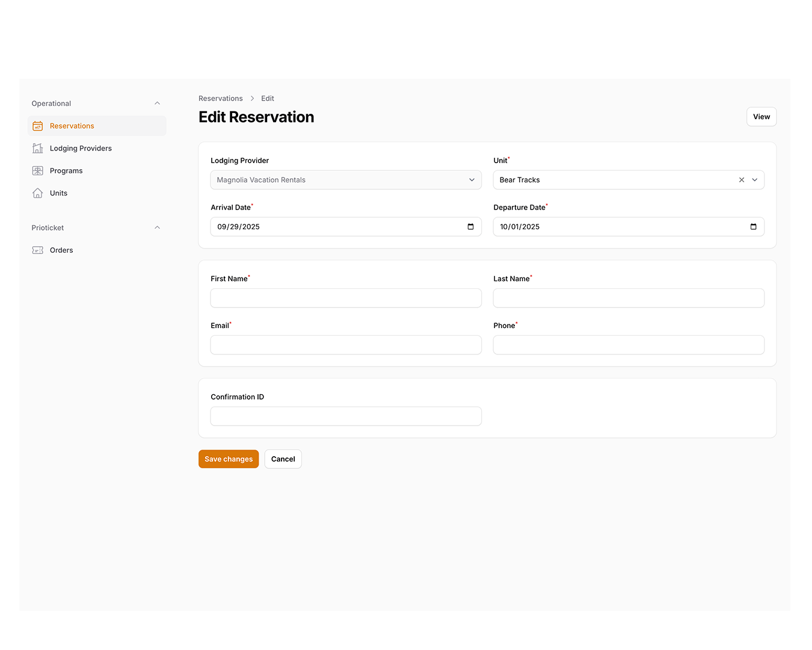812x650 pixels.
Task: Navigate to Units page
Action: (x=97, y=193)
